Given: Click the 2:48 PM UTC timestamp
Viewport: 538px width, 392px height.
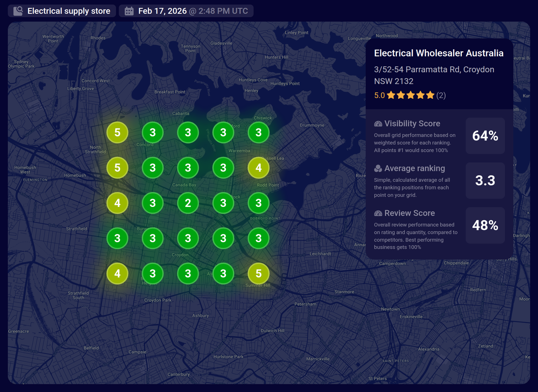Looking at the screenshot, I should pyautogui.click(x=223, y=11).
